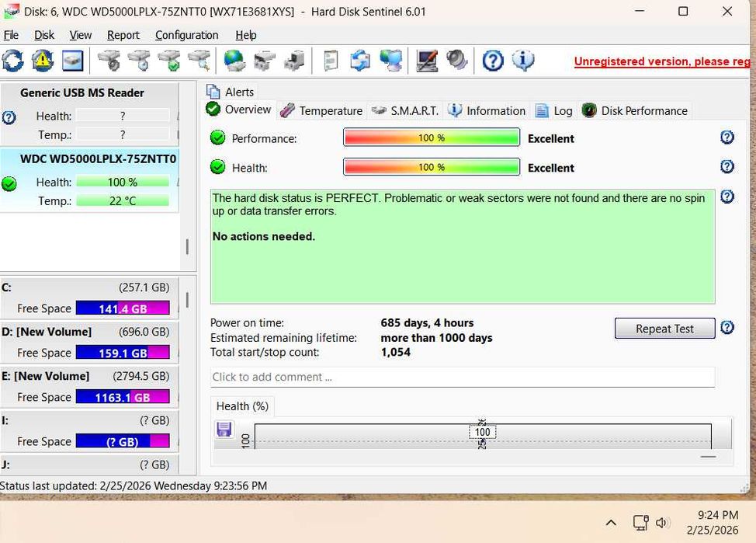This screenshot has width=756, height=543.
Task: Select the Health (%) chart tab
Action: pyautogui.click(x=242, y=406)
